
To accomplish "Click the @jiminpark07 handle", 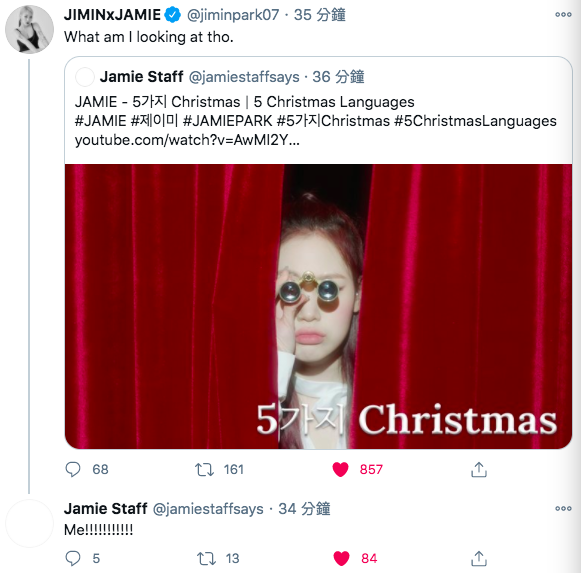I will pyautogui.click(x=233, y=15).
